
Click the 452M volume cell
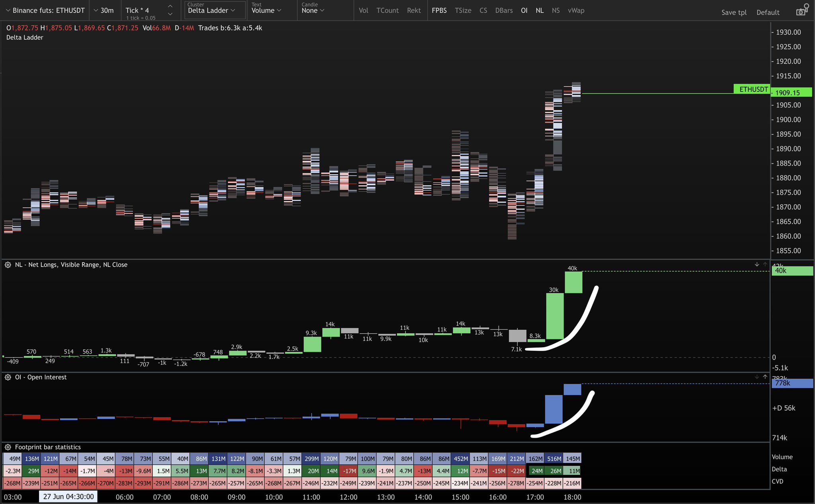coord(460,459)
